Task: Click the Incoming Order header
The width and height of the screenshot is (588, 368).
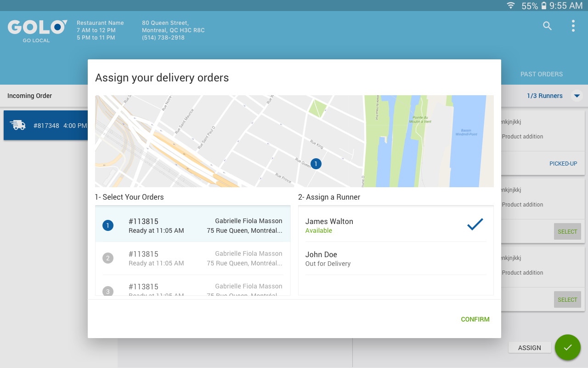Action: click(29, 96)
